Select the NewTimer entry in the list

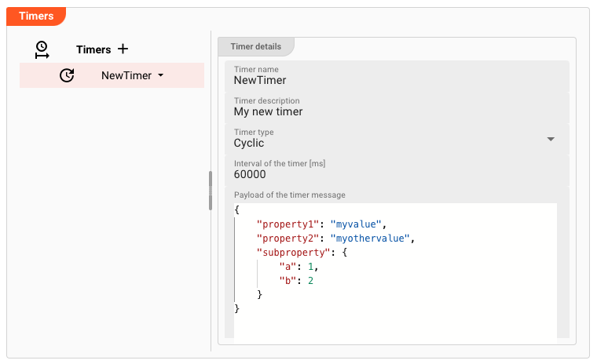pyautogui.click(x=126, y=75)
